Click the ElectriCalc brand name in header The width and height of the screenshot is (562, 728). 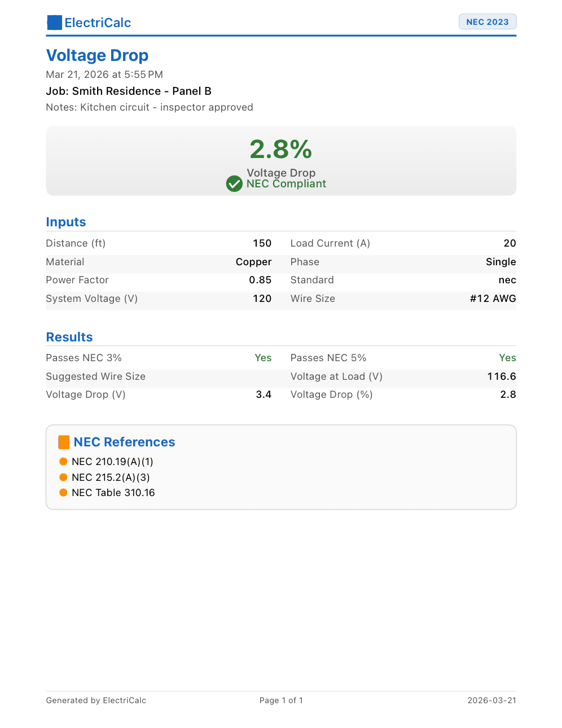pos(98,23)
